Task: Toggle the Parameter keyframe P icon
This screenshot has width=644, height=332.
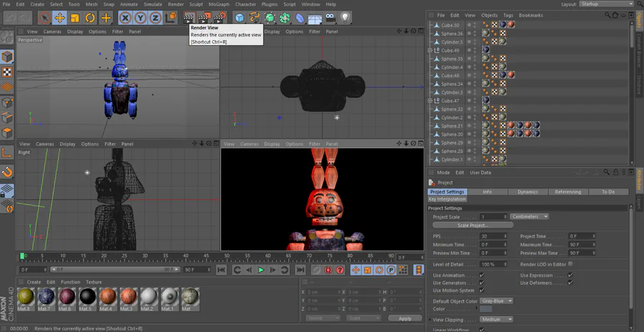Action: [x=391, y=270]
